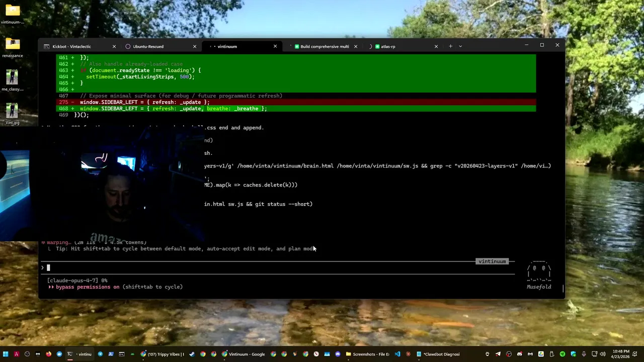Open the volume speaker tray icon

tap(602, 354)
